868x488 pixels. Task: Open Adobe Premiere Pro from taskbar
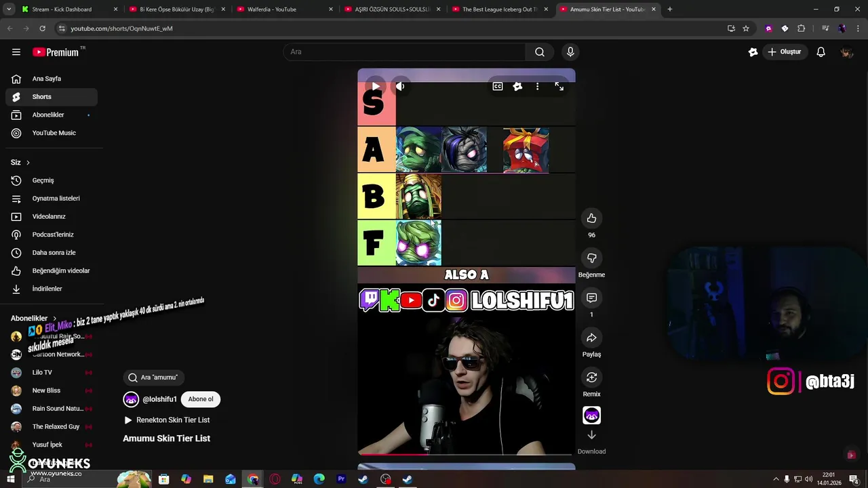(x=341, y=479)
